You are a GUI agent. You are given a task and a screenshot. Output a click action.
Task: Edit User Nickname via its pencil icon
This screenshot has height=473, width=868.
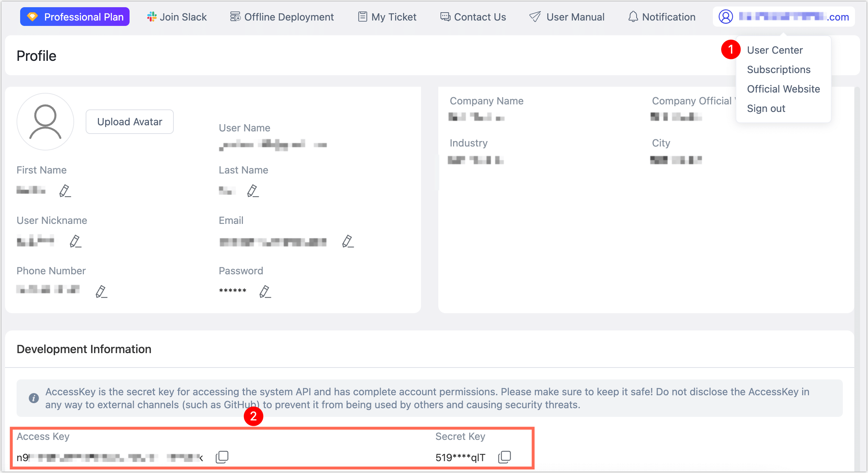[76, 241]
